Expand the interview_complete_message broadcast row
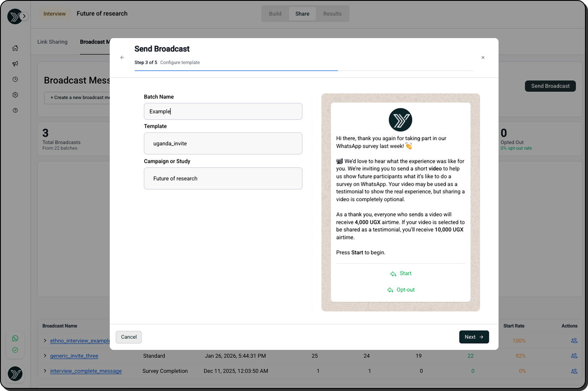The width and height of the screenshot is (588, 391). 45,371
